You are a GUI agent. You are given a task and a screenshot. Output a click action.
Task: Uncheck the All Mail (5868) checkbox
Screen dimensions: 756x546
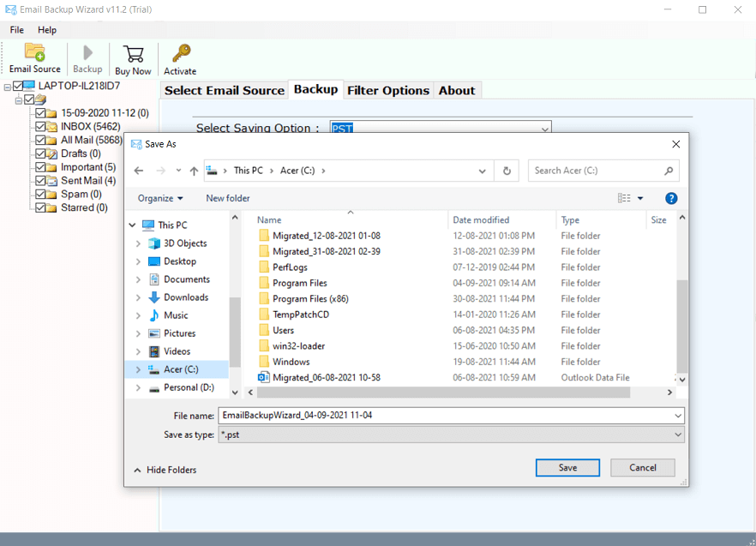pyautogui.click(x=40, y=140)
